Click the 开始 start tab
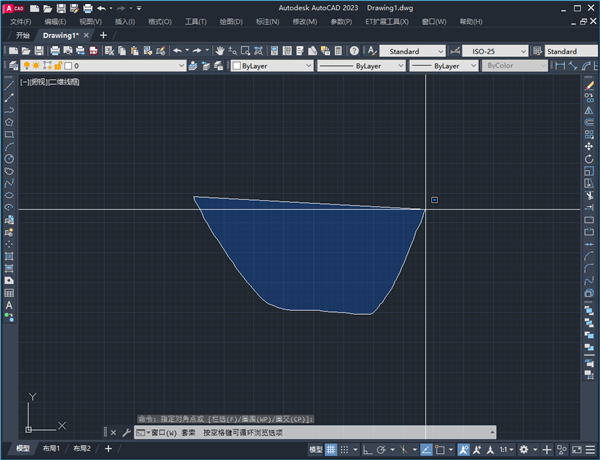Image resolution: width=600 pixels, height=460 pixels. pos(23,35)
